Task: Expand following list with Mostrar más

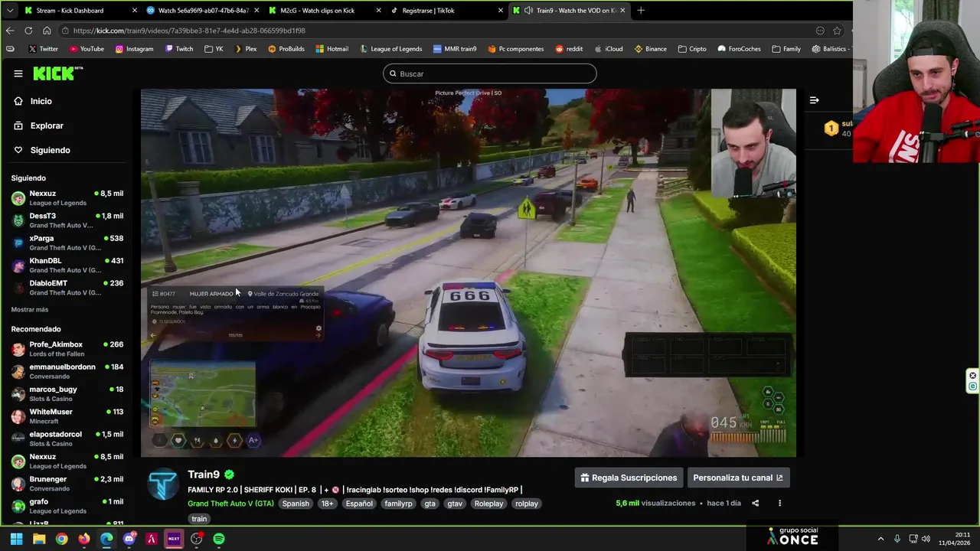Action: click(x=30, y=309)
